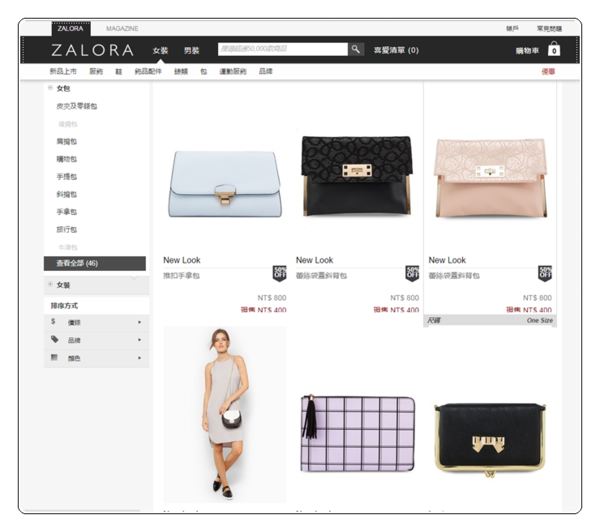
Task: Click the red 優惠 sale link
Action: pyautogui.click(x=548, y=72)
